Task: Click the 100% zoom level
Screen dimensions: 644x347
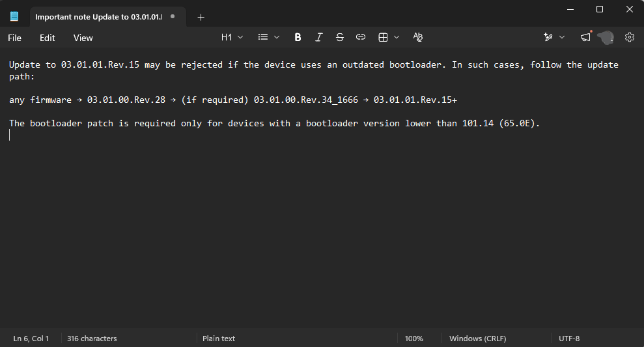Action: pos(413,339)
